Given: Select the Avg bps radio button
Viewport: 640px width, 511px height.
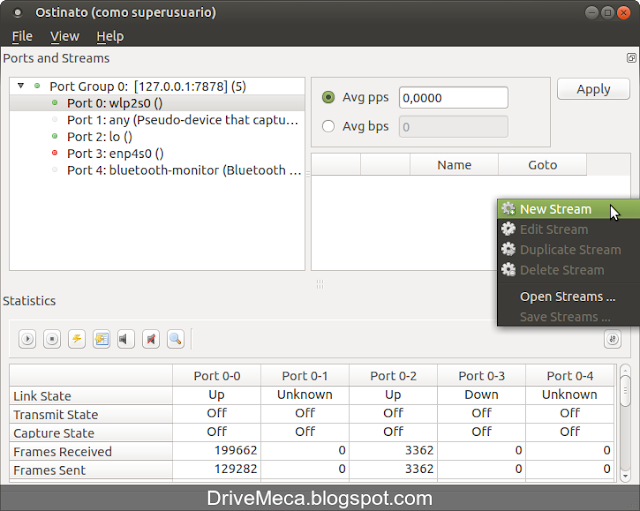Looking at the screenshot, I should click(x=328, y=126).
